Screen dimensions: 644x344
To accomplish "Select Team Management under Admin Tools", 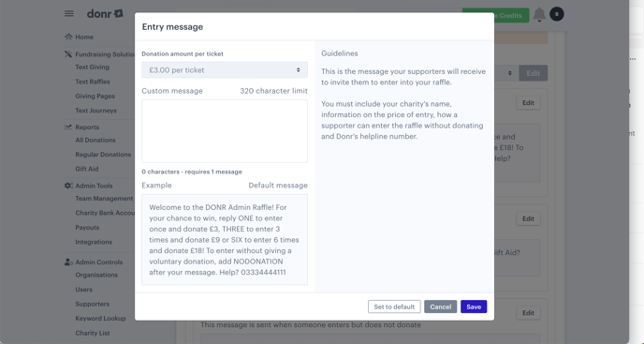I will click(x=104, y=199).
